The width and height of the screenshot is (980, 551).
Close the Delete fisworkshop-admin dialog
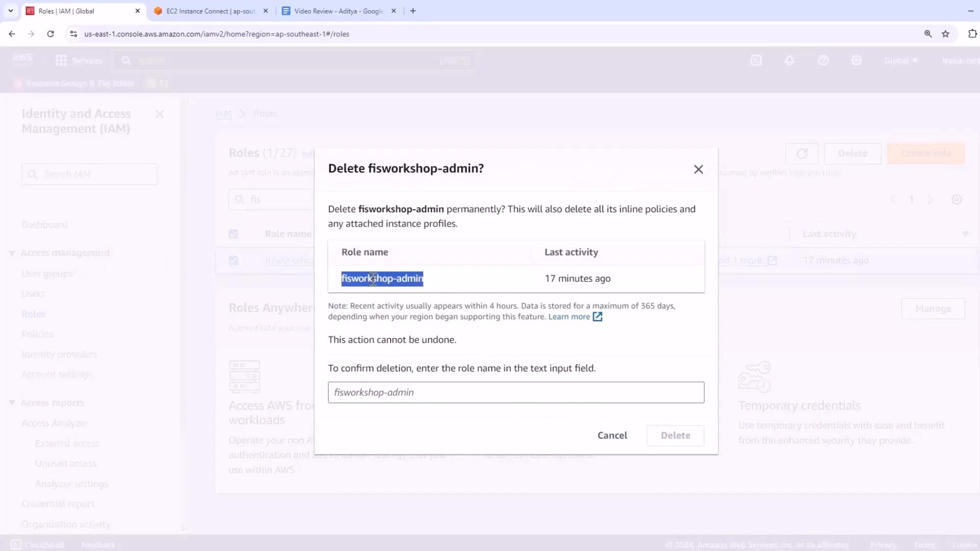coord(698,169)
